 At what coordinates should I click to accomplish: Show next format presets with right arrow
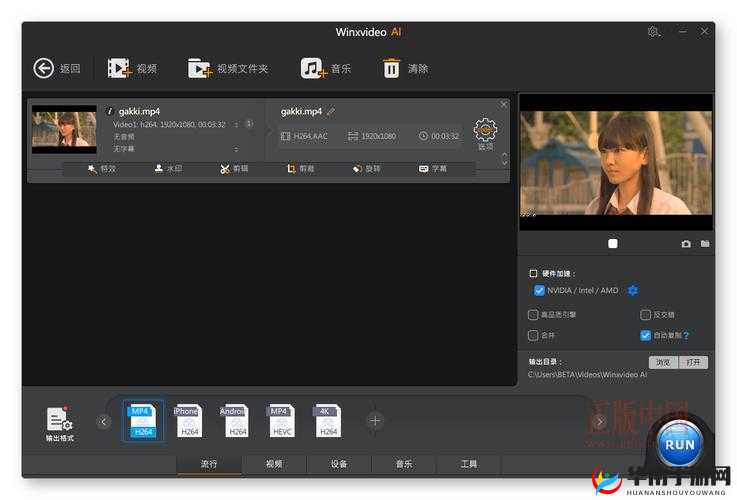600,421
